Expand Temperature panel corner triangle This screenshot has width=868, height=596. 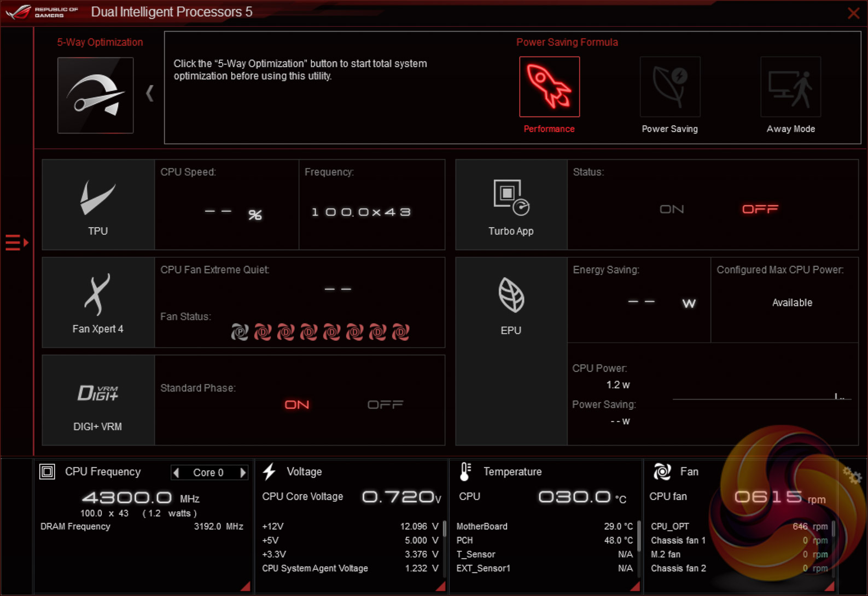click(635, 586)
